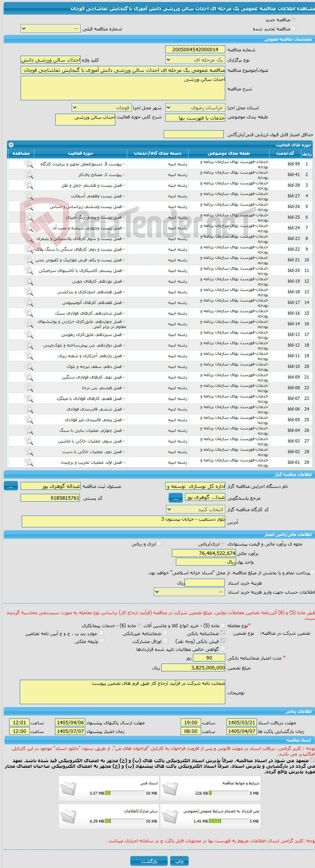This screenshot has width=315, height=868.
Task: Click the سایر مدارک size progress bar
Action: click(x=125, y=821)
